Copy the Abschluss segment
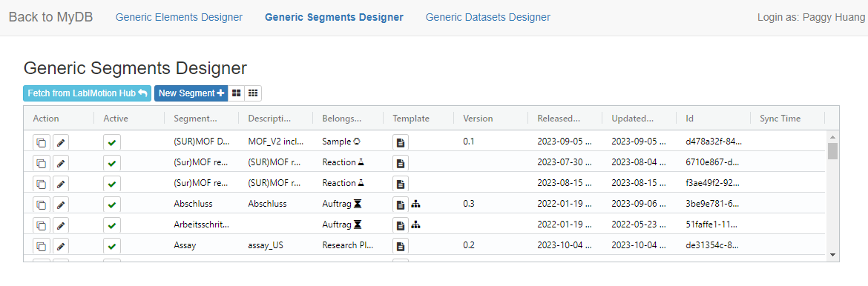 click(x=41, y=204)
